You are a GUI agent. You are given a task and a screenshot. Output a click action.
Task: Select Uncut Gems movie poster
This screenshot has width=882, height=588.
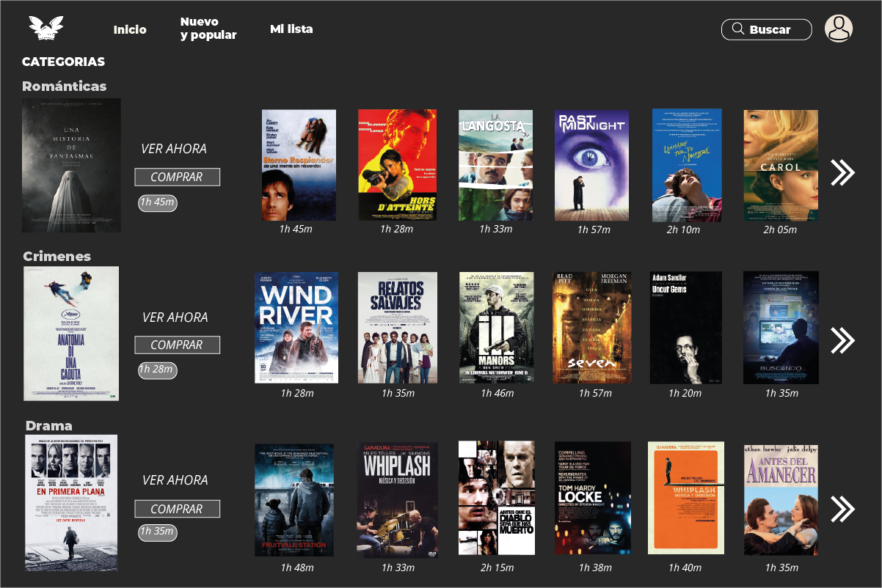point(686,328)
